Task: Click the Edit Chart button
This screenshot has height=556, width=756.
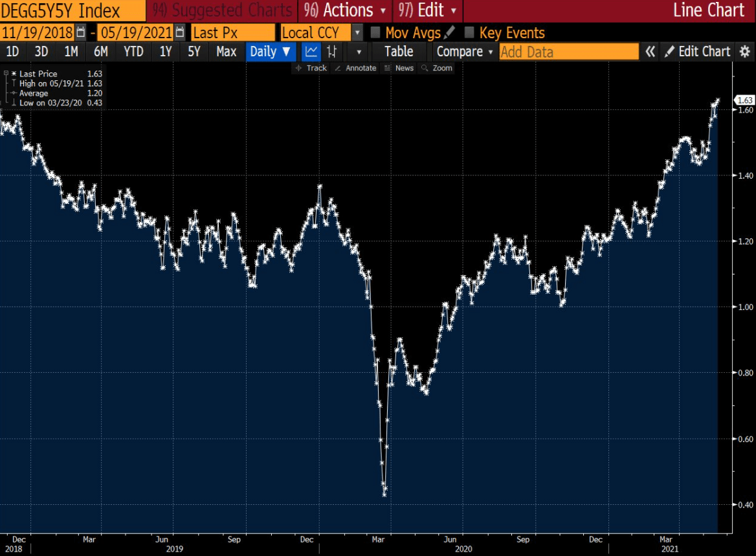Action: (x=697, y=51)
